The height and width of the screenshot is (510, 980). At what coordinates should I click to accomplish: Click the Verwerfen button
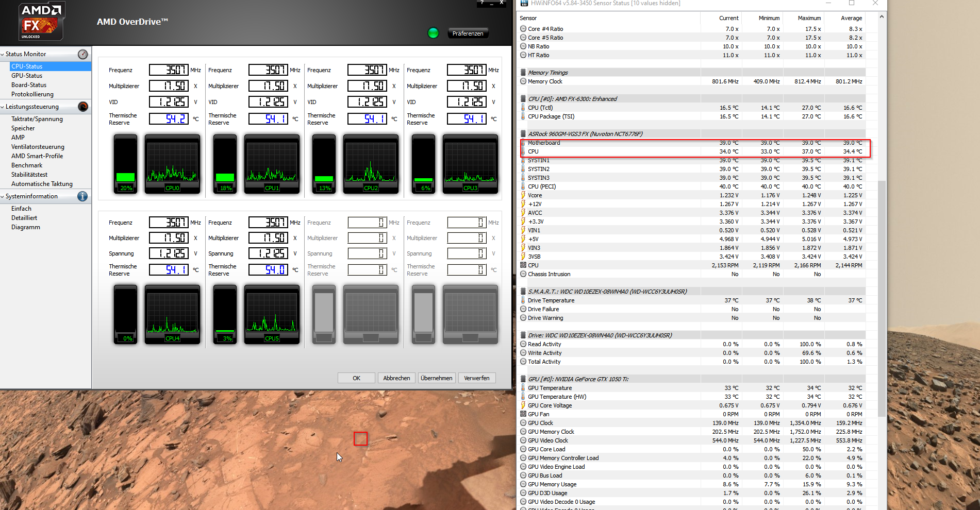(x=477, y=378)
